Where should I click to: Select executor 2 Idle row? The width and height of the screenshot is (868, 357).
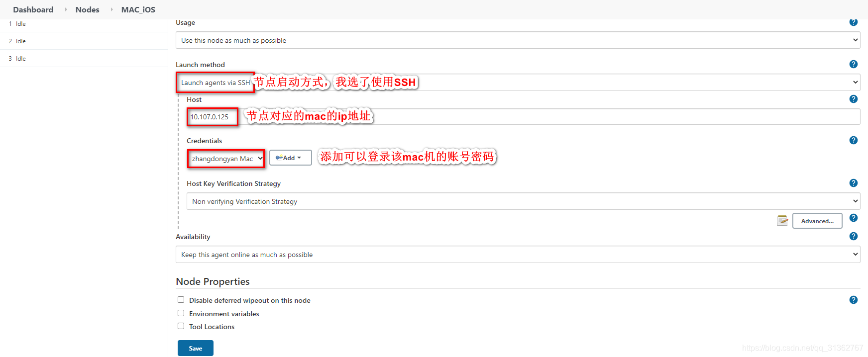(84, 41)
